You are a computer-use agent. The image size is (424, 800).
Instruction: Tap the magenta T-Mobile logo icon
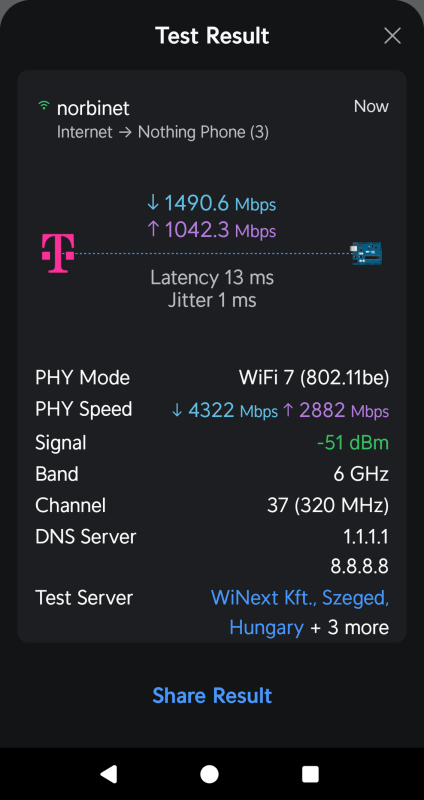[58, 253]
